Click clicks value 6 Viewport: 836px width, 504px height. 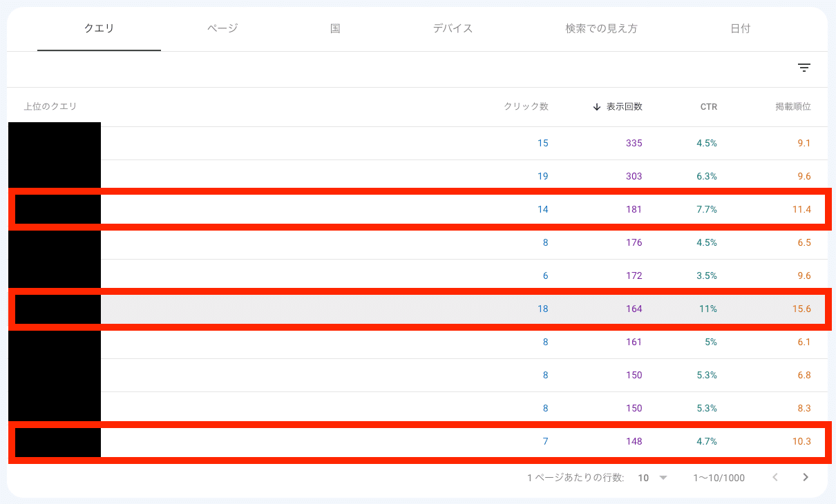[545, 275]
